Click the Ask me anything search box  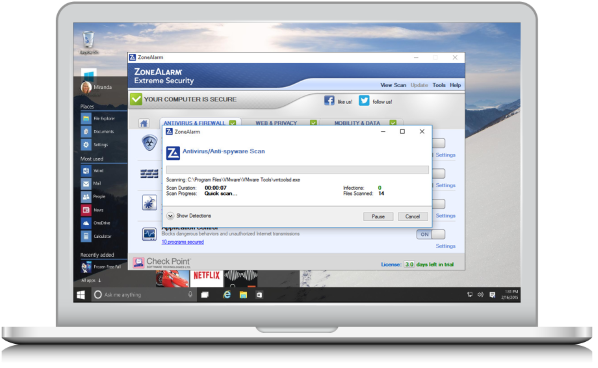[144, 295]
